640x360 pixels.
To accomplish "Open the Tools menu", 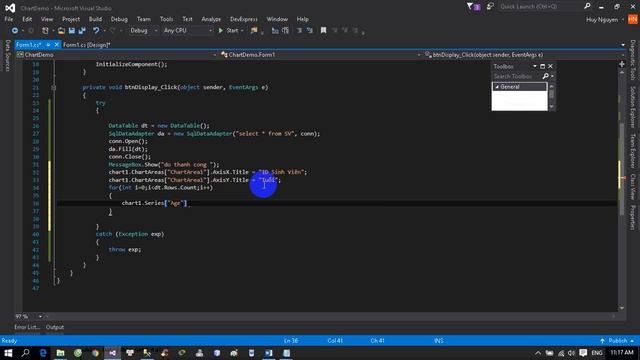I will pyautogui.click(x=166, y=19).
